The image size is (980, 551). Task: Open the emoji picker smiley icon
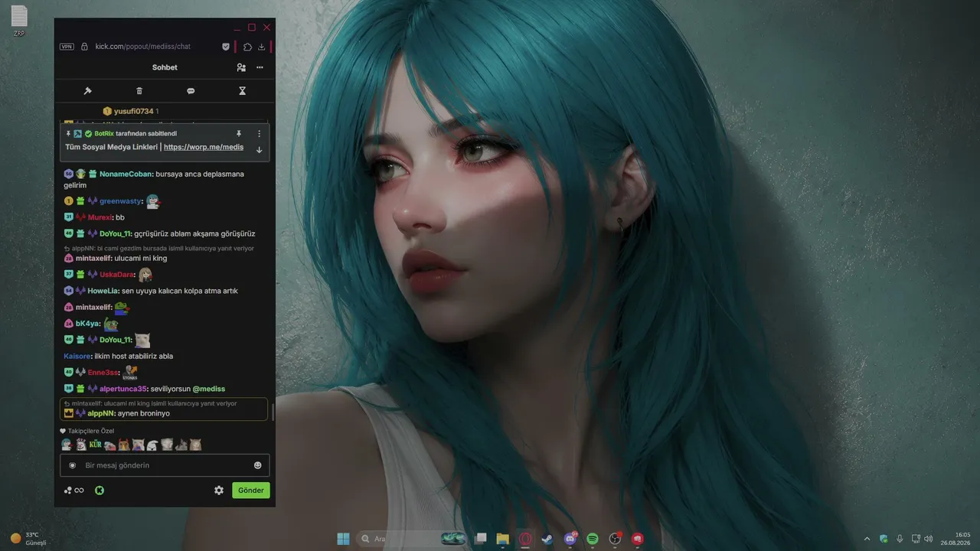point(258,465)
